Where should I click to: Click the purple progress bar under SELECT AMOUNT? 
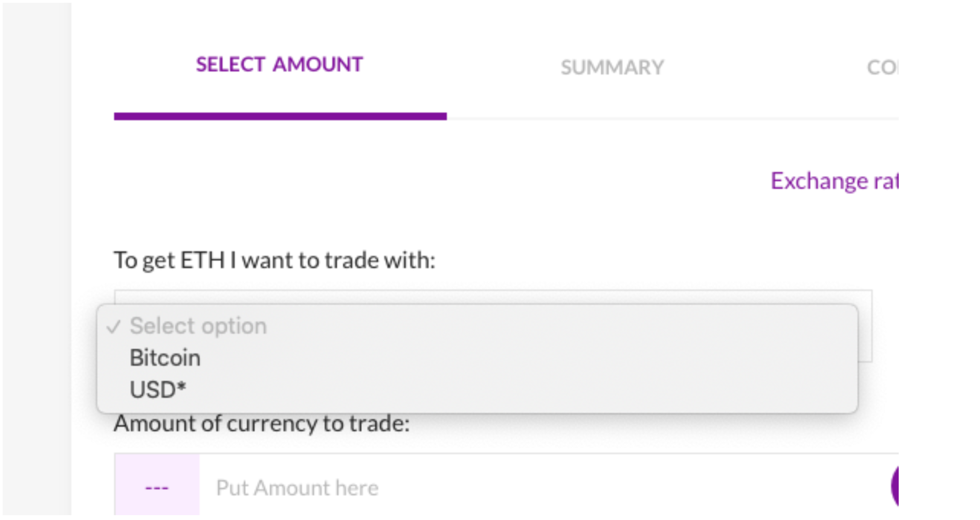(280, 116)
